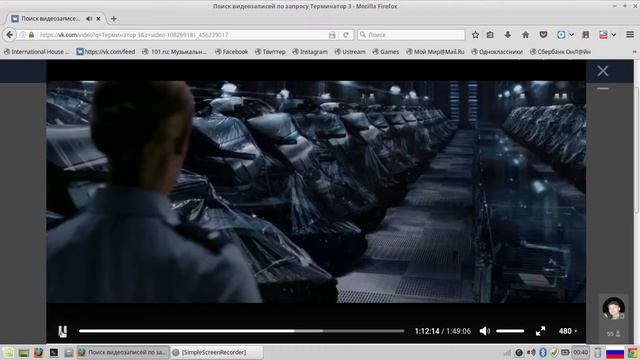Open the Firefox hamburger menu

pyautogui.click(x=630, y=35)
